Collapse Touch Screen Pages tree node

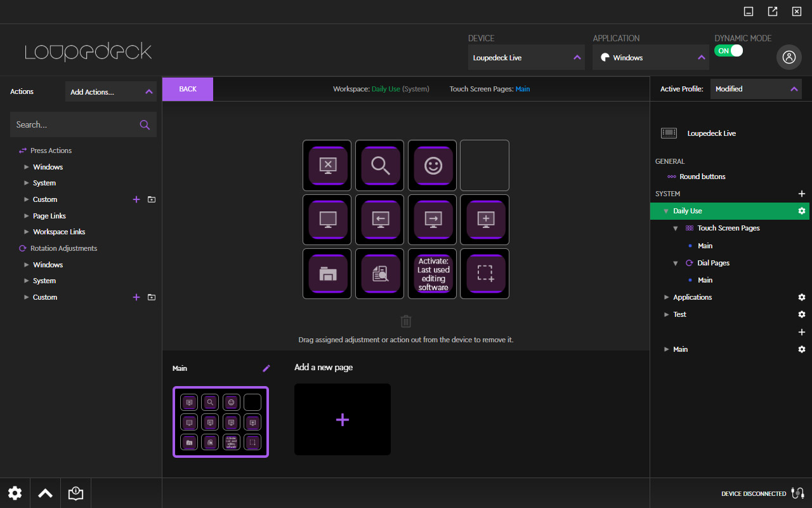pyautogui.click(x=676, y=228)
